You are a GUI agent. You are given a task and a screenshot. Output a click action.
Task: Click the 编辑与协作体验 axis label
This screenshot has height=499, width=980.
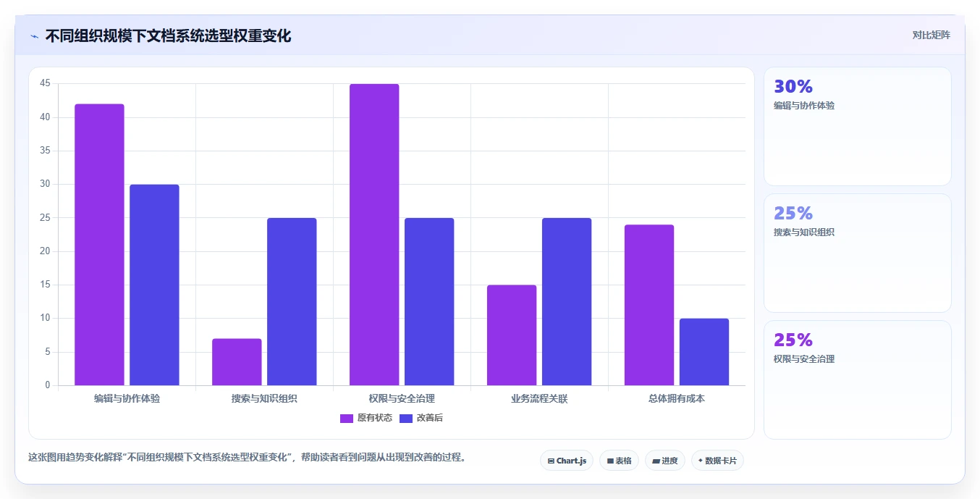click(127, 398)
